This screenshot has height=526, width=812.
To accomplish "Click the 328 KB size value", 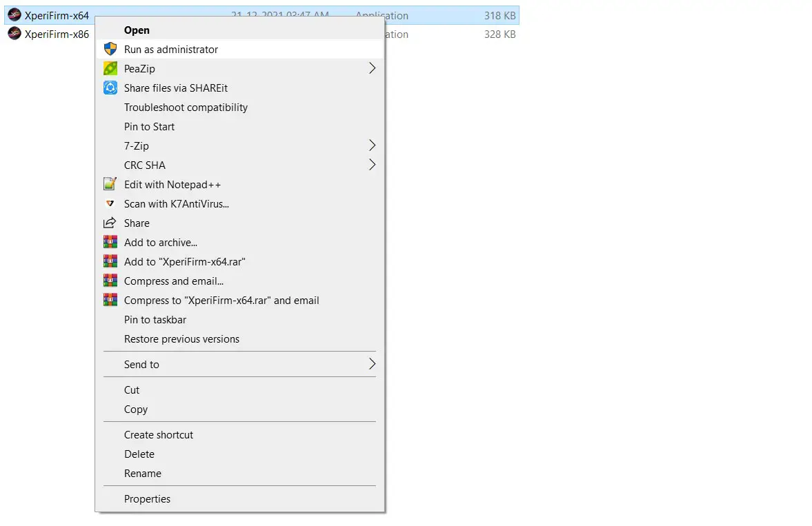I will coord(499,34).
